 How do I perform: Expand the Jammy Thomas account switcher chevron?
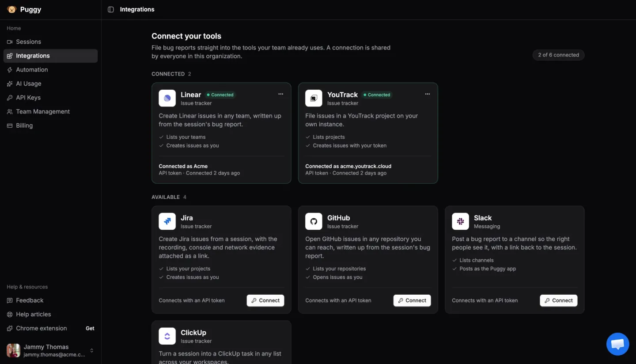92,350
